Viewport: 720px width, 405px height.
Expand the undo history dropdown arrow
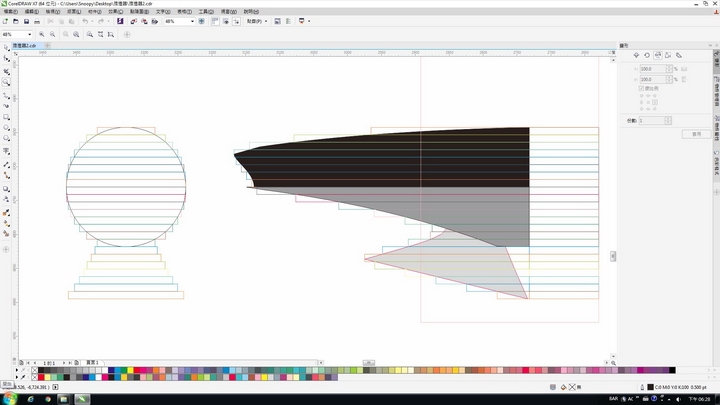tap(92, 21)
